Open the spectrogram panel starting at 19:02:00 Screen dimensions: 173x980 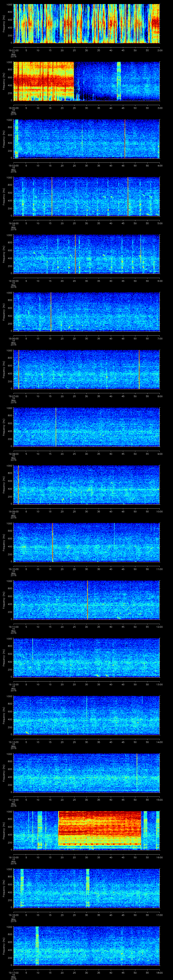pos(87,81)
